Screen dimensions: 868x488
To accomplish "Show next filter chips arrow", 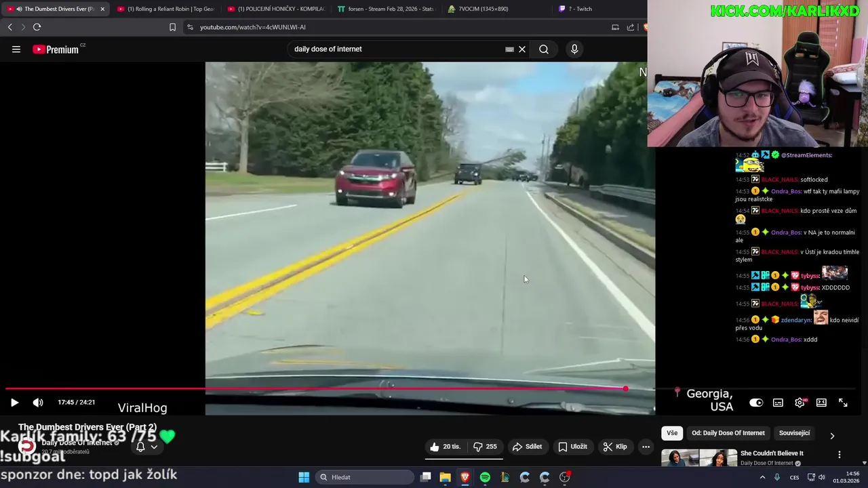I will (832, 436).
